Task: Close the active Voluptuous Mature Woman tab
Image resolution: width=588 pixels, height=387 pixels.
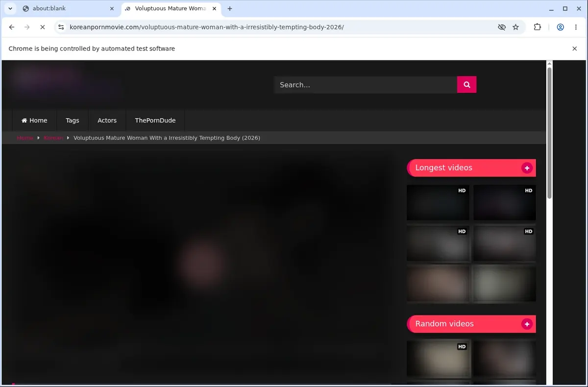Action: pos(214,8)
